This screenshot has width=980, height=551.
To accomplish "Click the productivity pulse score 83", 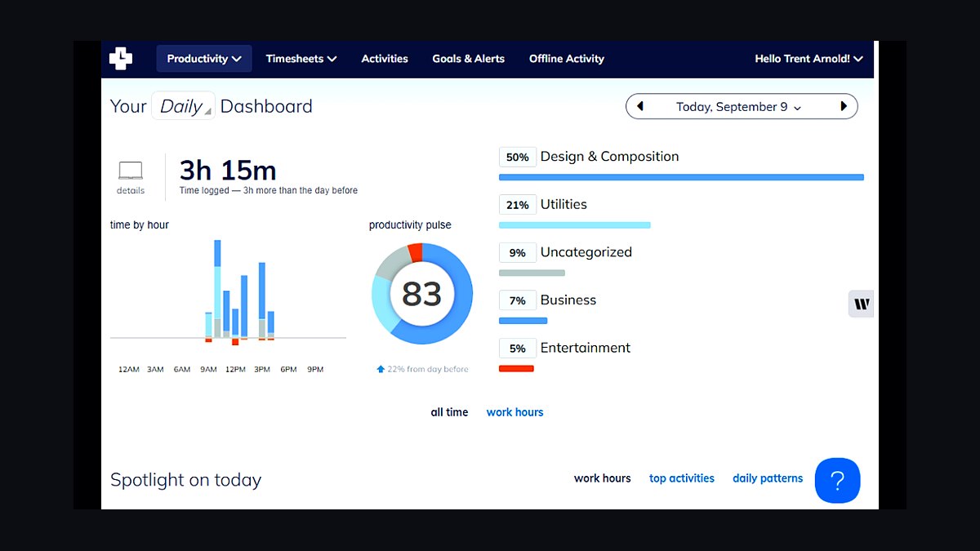I will coord(421,294).
